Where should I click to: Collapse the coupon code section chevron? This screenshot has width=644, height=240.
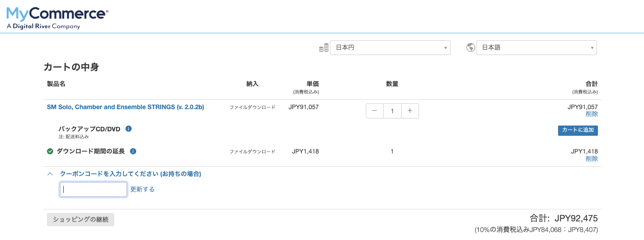(50, 174)
